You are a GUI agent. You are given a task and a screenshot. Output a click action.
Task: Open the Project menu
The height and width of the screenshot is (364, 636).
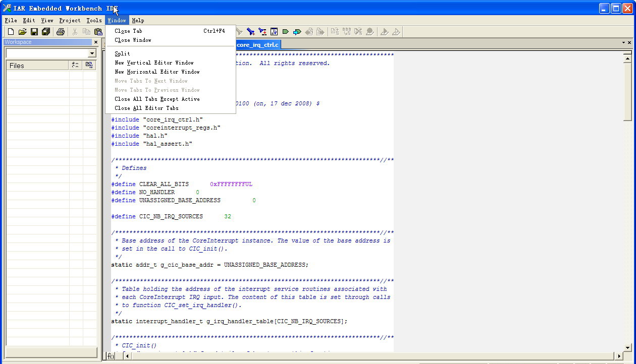click(x=70, y=21)
